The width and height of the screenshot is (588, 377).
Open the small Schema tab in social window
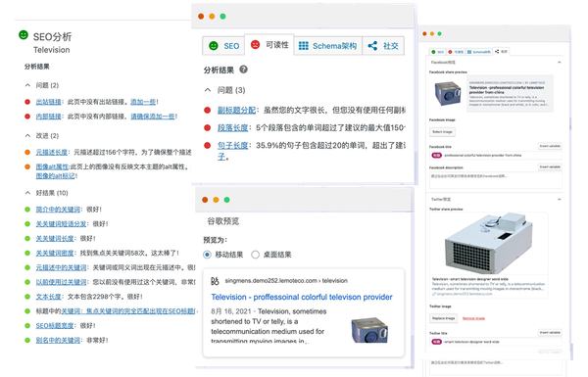click(479, 52)
